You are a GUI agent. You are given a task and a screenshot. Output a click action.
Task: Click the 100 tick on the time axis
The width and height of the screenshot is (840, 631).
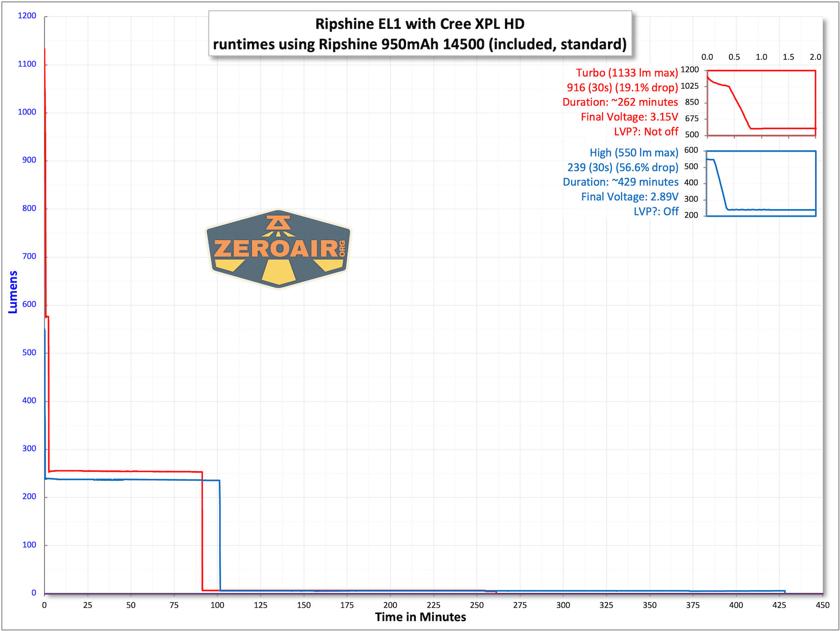click(x=217, y=605)
